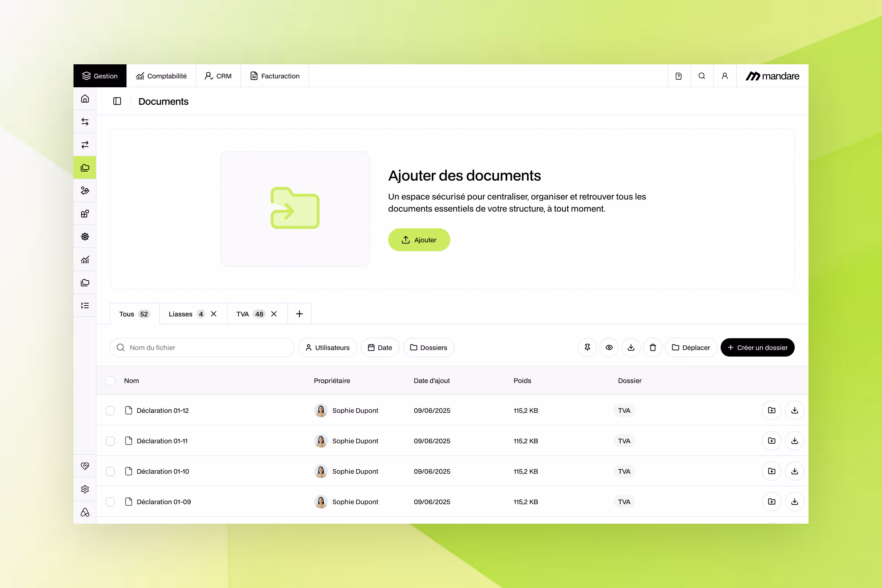Click the home icon in sidebar
Image resolution: width=882 pixels, height=588 pixels.
click(85, 99)
